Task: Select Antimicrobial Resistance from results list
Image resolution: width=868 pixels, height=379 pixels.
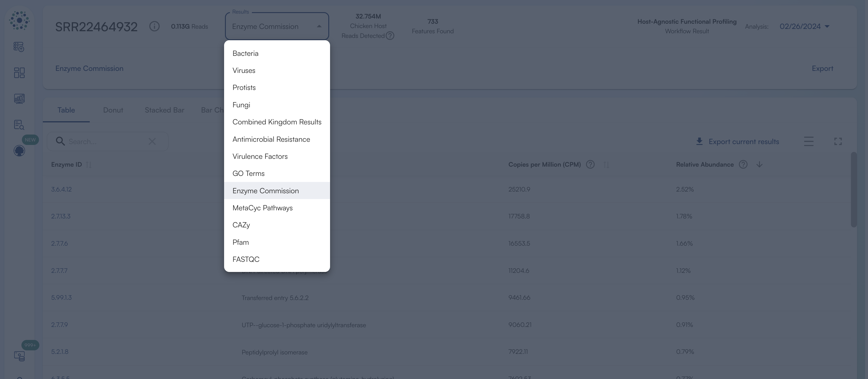Action: (271, 139)
